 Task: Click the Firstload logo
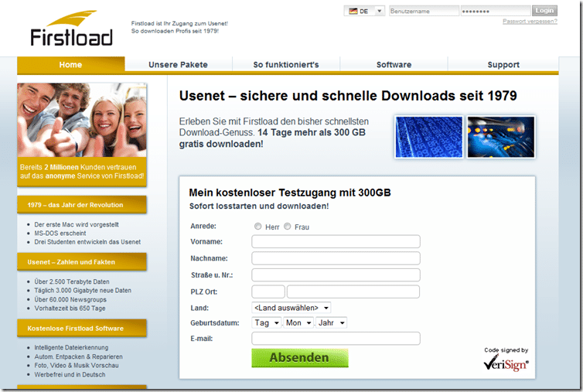[x=71, y=29]
